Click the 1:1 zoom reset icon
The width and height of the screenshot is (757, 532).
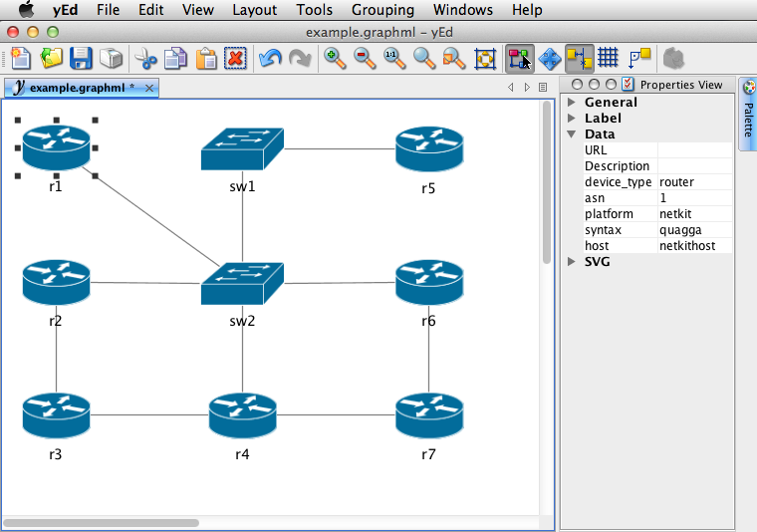394,59
